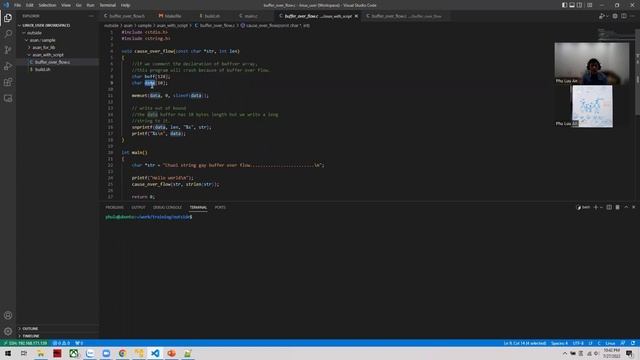Open the Run and Debug view

coord(8,66)
